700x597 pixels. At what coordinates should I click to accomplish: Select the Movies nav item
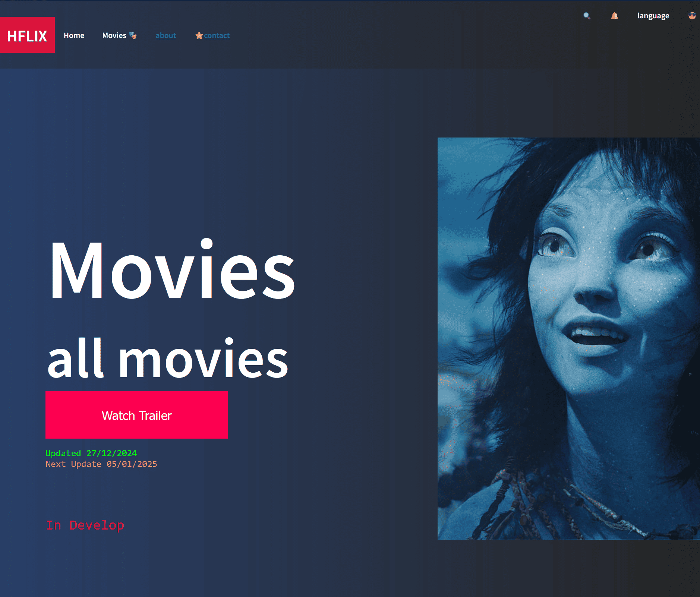click(x=114, y=35)
